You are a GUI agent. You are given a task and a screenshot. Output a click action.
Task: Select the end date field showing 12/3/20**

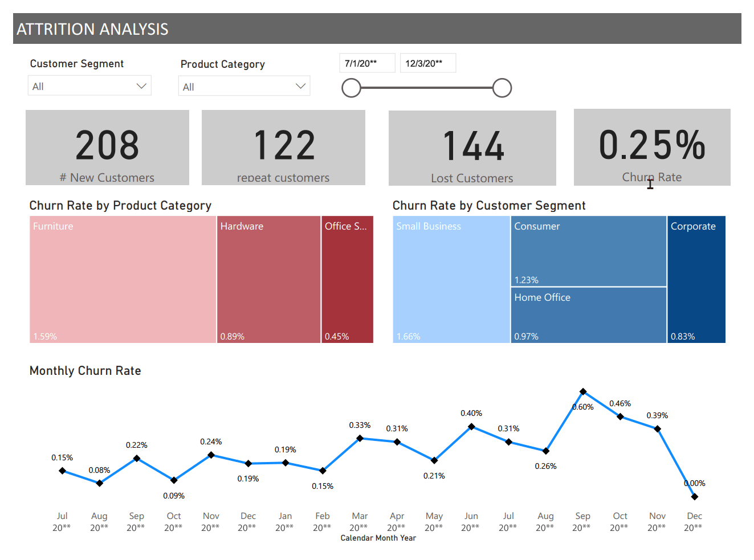click(427, 63)
